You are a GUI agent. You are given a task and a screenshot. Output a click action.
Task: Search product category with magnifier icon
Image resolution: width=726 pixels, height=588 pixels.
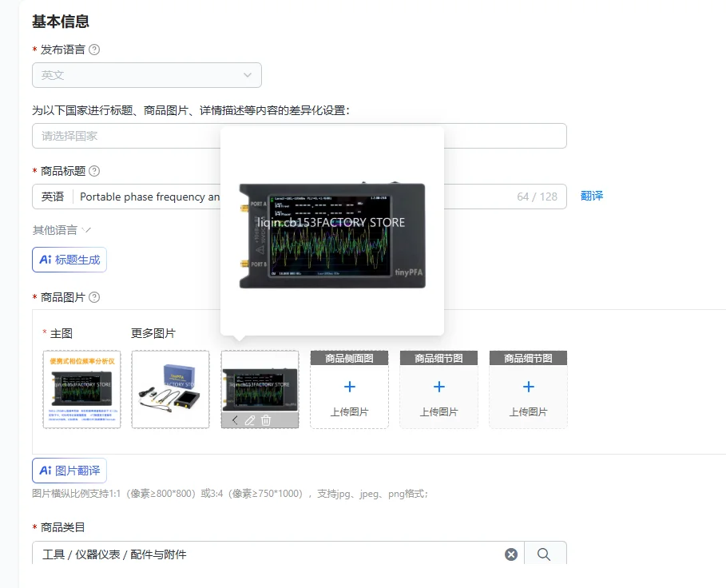[x=544, y=554]
